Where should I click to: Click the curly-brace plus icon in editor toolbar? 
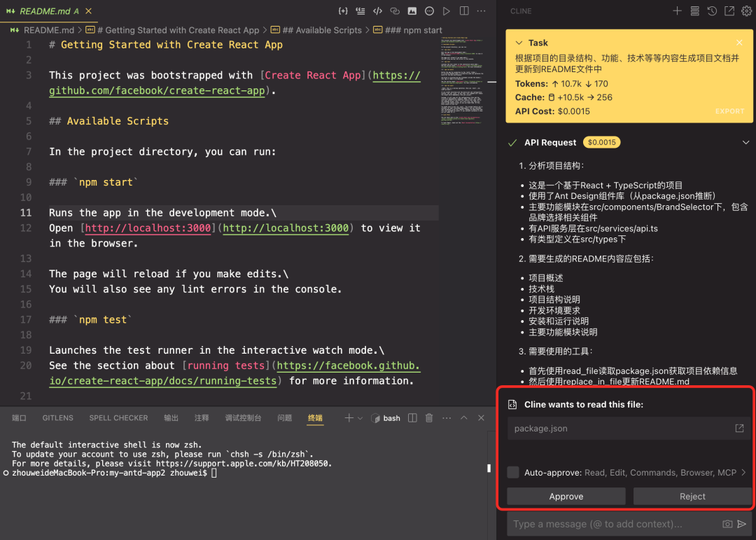[x=343, y=11]
